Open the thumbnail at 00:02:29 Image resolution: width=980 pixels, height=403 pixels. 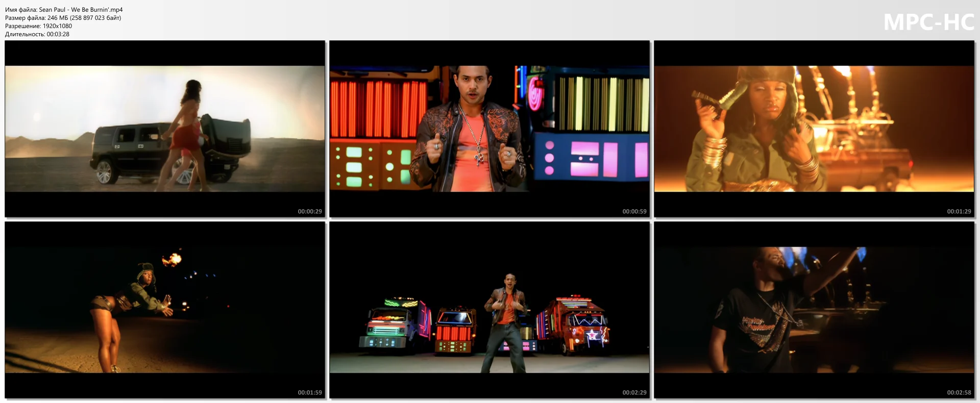point(489,310)
